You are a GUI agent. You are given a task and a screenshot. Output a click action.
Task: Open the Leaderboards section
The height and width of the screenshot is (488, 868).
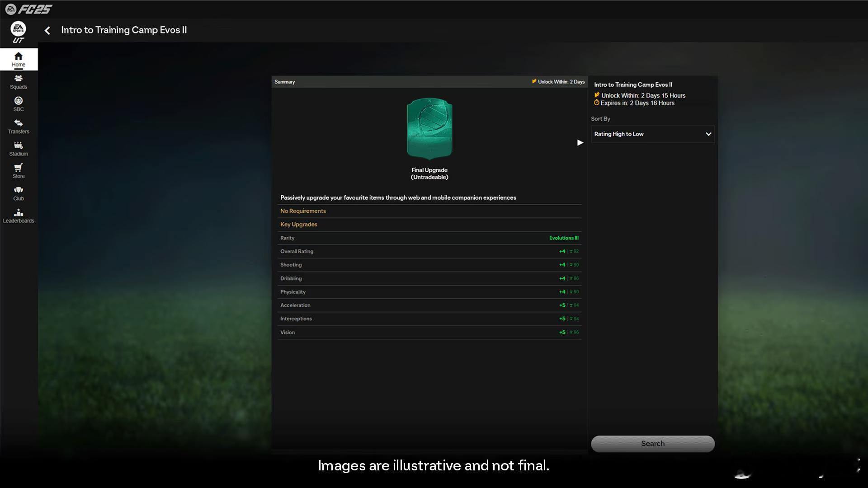pyautogui.click(x=19, y=216)
